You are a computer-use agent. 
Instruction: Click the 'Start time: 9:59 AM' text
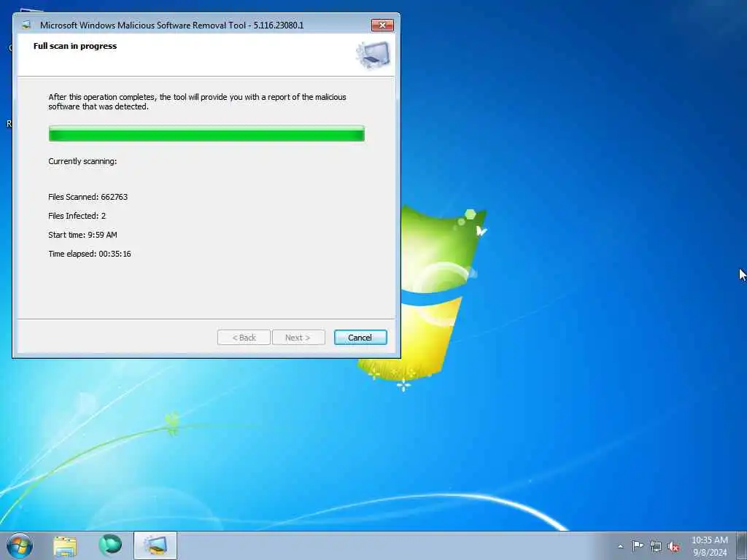pyautogui.click(x=82, y=235)
